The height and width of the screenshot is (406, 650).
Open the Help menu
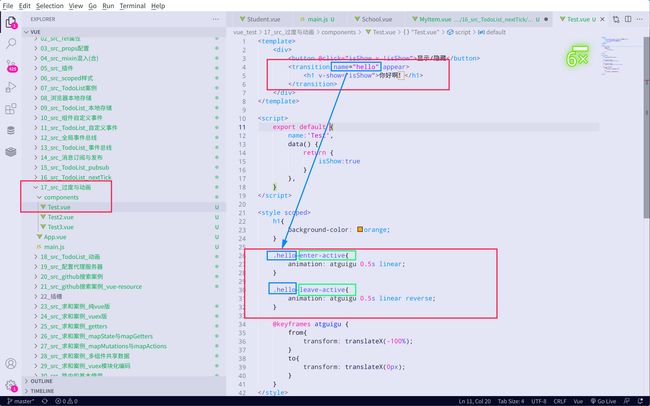158,6
